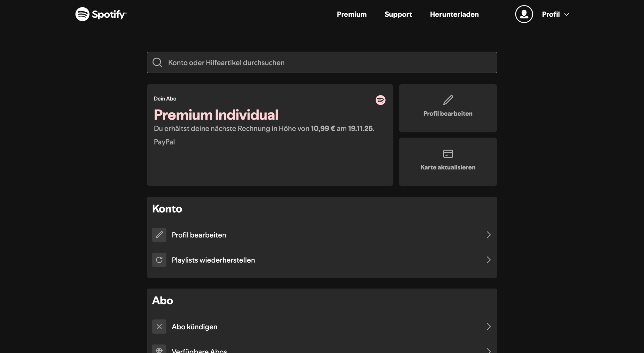Click the card icon on the Karte aktualisieren tile

pos(448,154)
